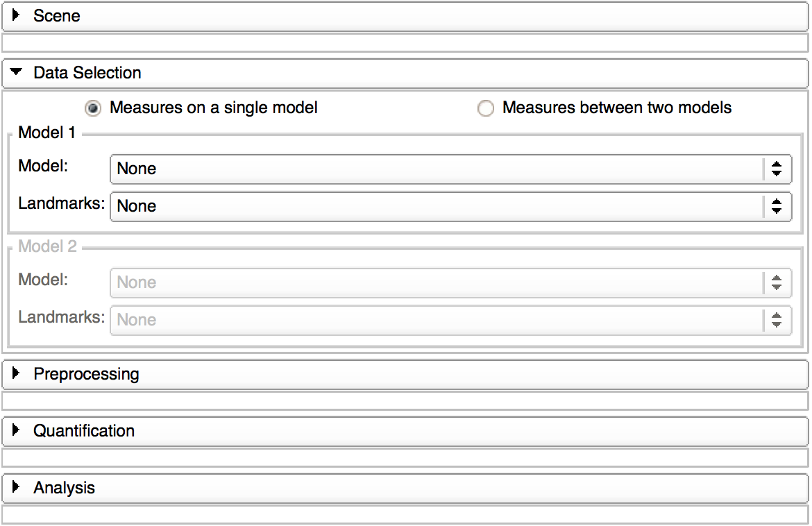Collapse Data Selection using its triangle arrow
This screenshot has height=526, width=812.
click(17, 72)
